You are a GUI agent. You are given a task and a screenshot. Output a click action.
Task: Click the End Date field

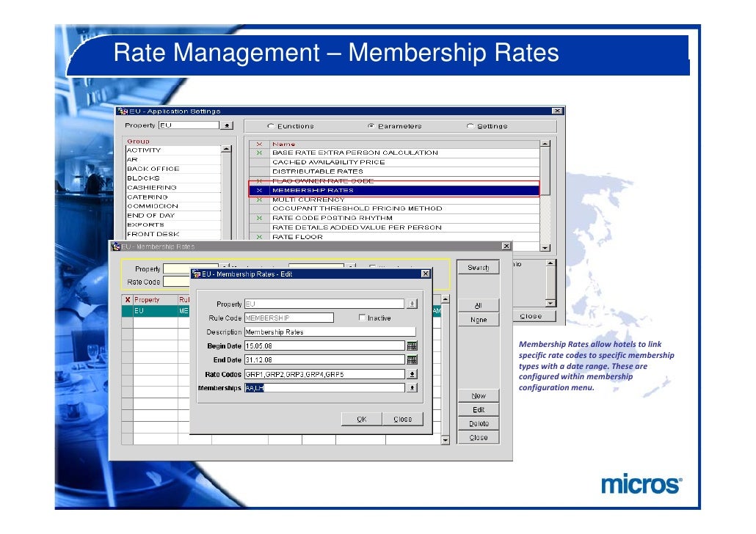coord(324,359)
